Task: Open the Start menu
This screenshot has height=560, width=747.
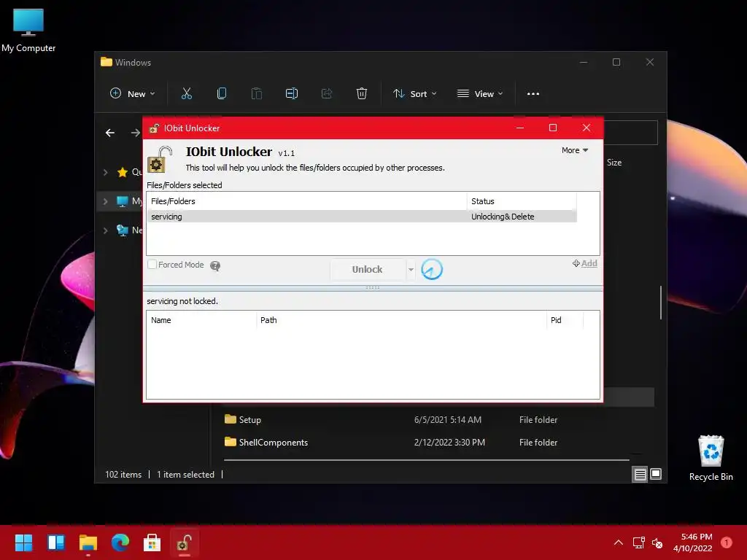Action: [23, 542]
